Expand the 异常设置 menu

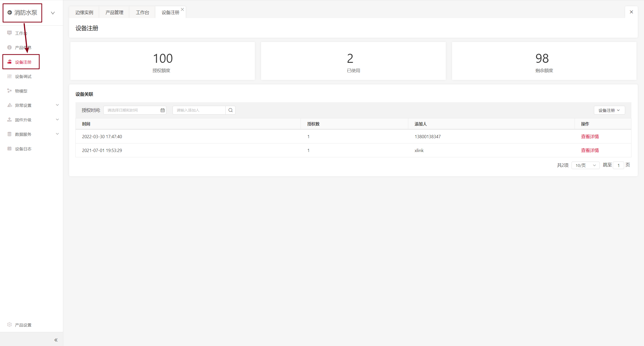(x=57, y=105)
